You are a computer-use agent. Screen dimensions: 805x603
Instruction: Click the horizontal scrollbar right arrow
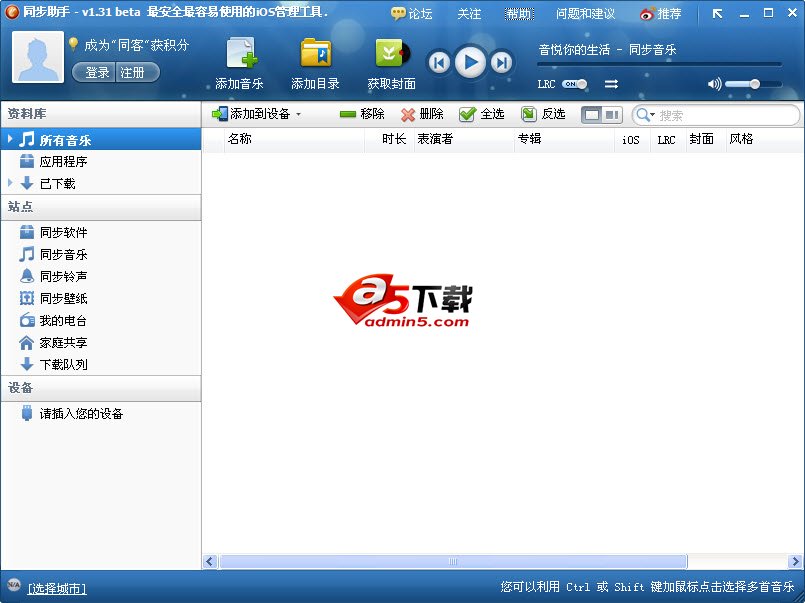795,561
